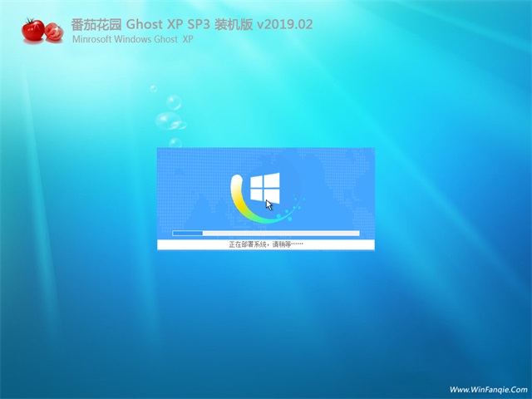Click the '正在部署系统，请稍等' status text
The width and height of the screenshot is (532, 399).
point(266,244)
